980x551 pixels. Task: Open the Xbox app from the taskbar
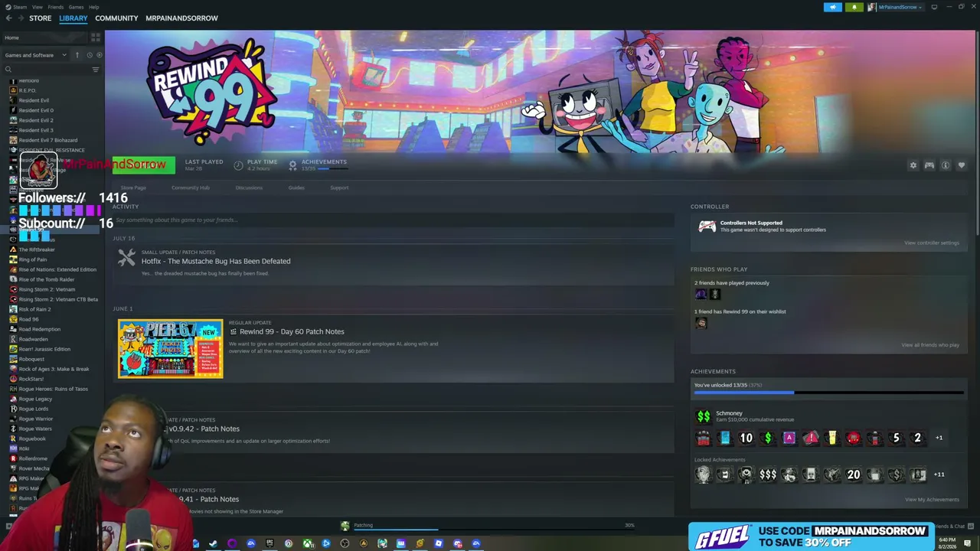pos(307,544)
